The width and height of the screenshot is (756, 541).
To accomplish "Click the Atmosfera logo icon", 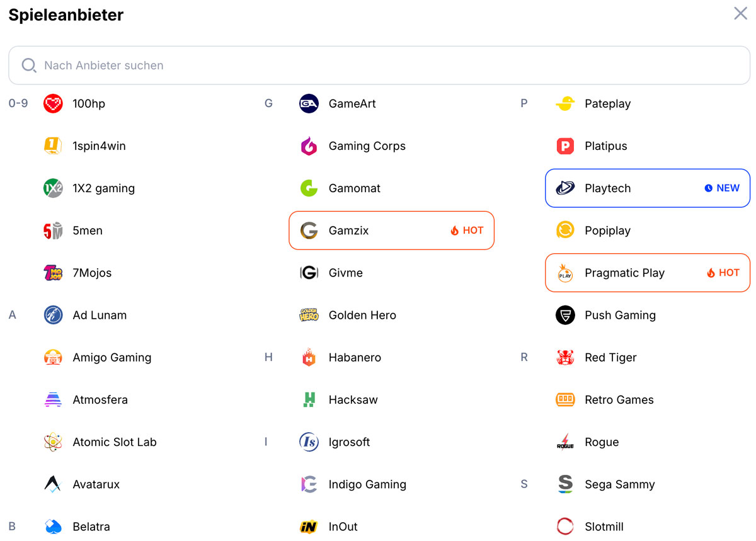I will click(53, 399).
